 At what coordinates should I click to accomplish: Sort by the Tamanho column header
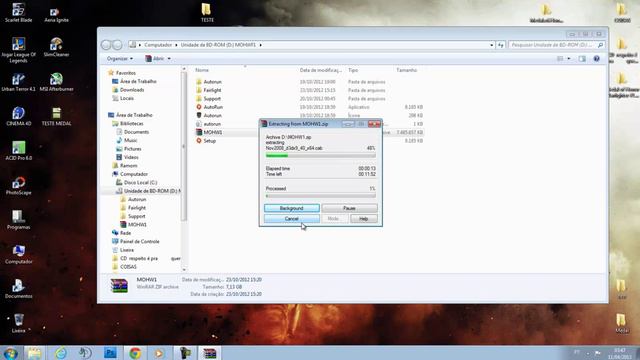pos(407,70)
